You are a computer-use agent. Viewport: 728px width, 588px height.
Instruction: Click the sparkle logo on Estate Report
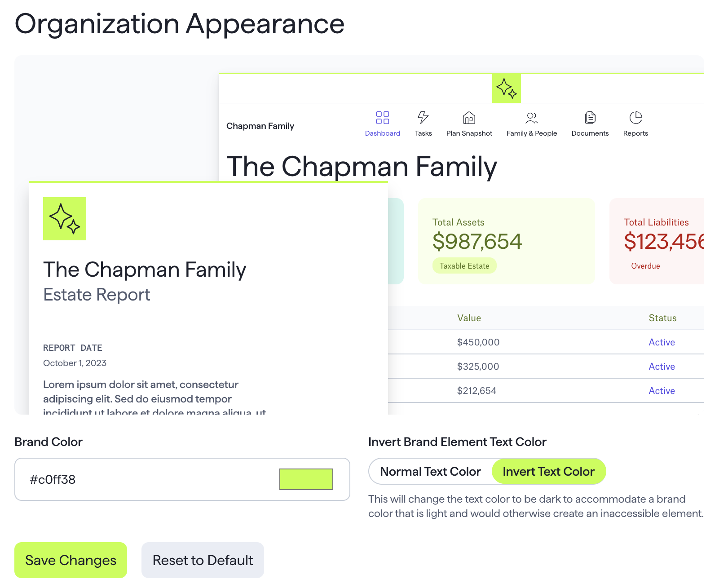[x=65, y=219]
